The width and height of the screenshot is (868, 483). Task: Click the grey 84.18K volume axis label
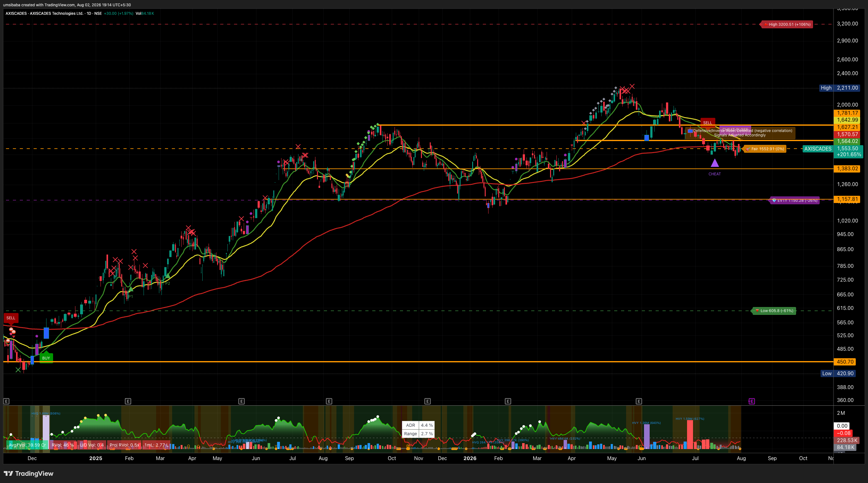[x=845, y=447]
